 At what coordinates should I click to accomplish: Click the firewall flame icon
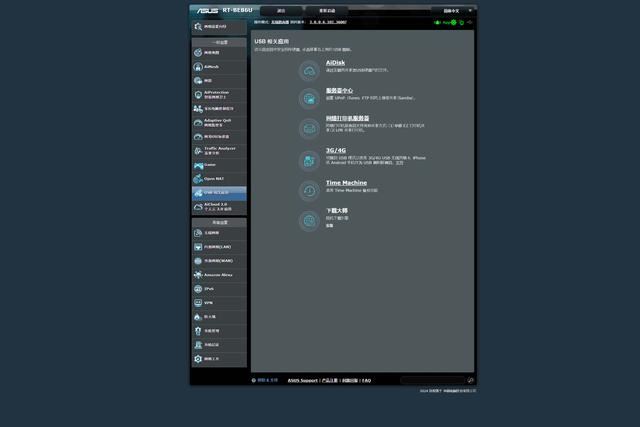click(x=198, y=317)
